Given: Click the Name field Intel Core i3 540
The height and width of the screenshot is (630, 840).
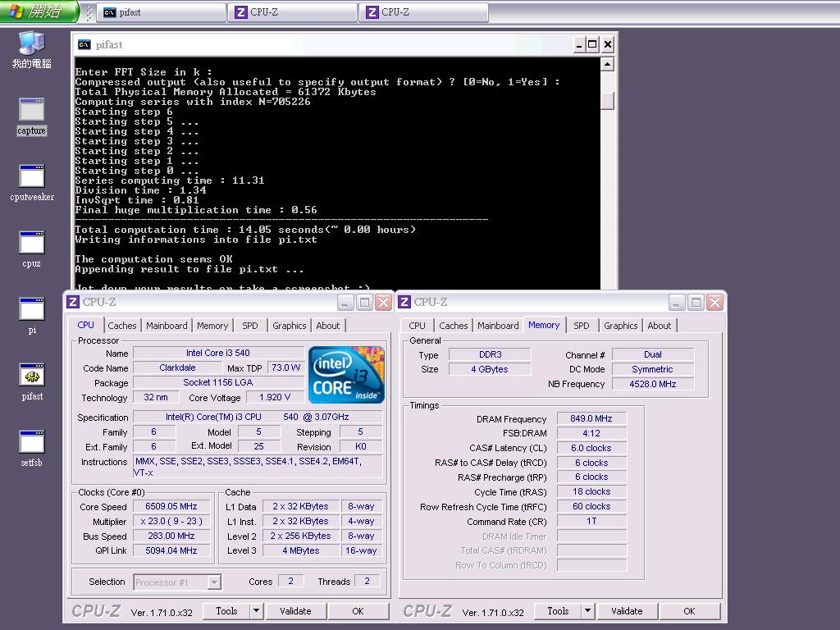Looking at the screenshot, I should click(x=218, y=353).
